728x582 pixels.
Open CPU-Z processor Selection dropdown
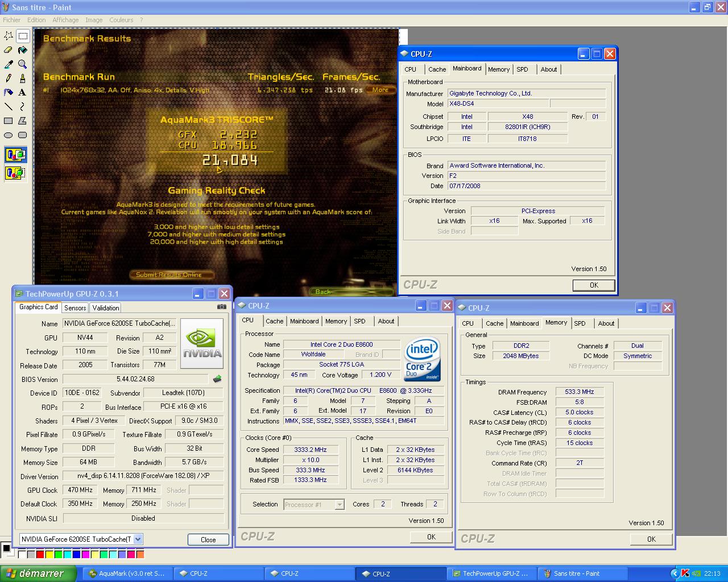coord(340,504)
